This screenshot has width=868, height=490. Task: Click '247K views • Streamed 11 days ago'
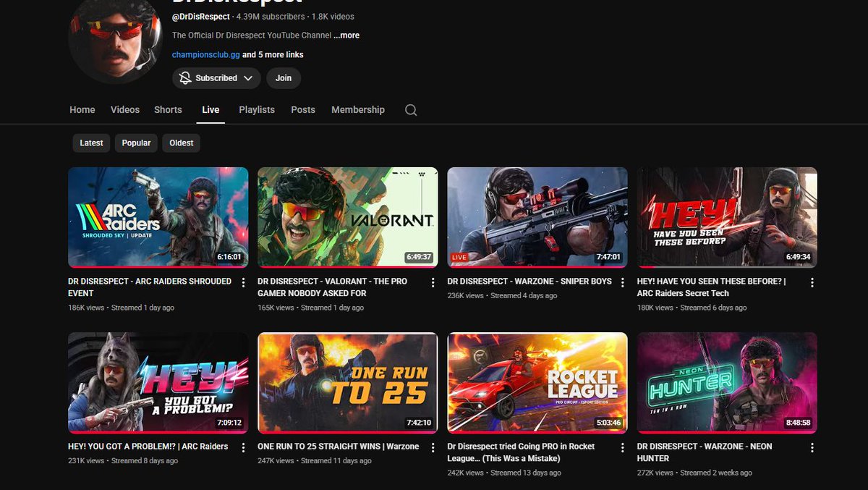pos(315,461)
